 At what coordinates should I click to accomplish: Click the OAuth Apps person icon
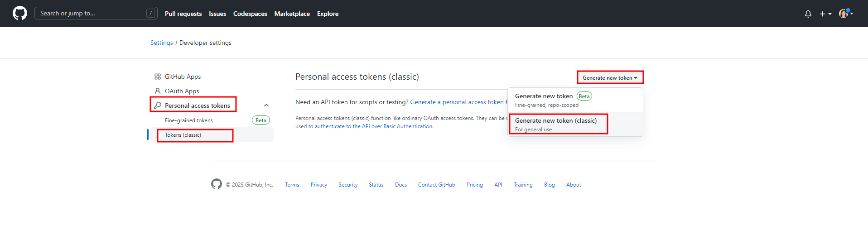coord(158,91)
